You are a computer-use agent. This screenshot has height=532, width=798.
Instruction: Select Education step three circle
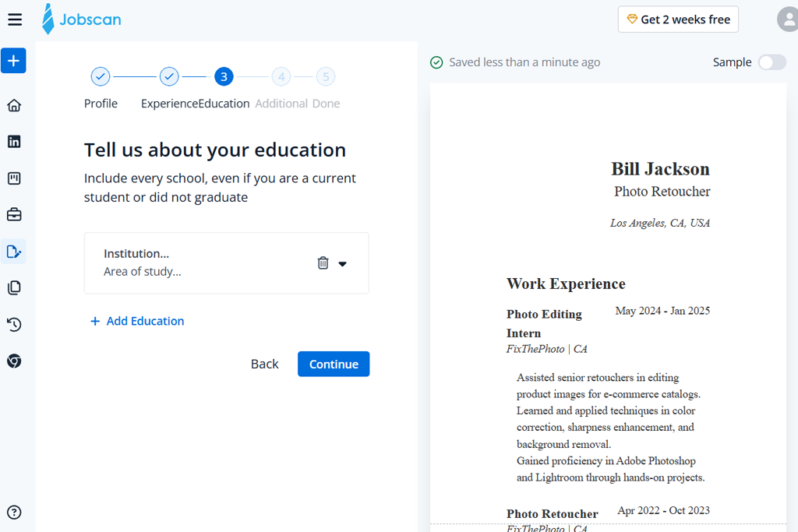click(x=224, y=77)
